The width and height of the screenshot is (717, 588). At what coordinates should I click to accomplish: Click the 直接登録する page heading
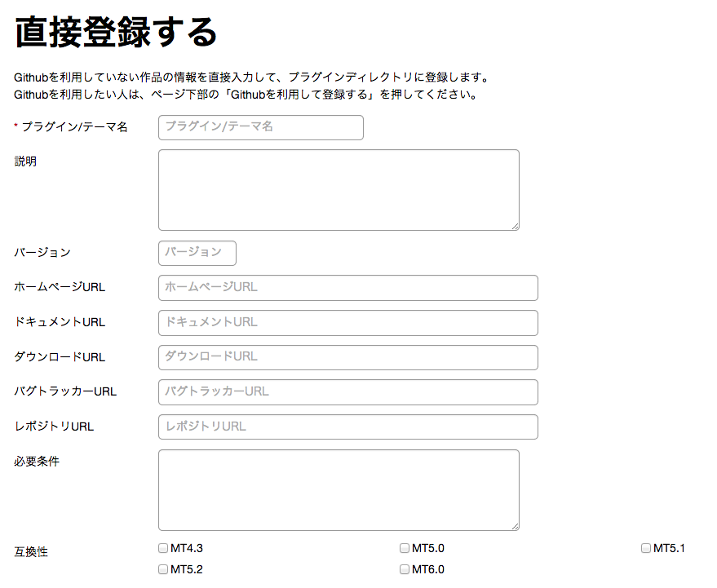(x=116, y=32)
